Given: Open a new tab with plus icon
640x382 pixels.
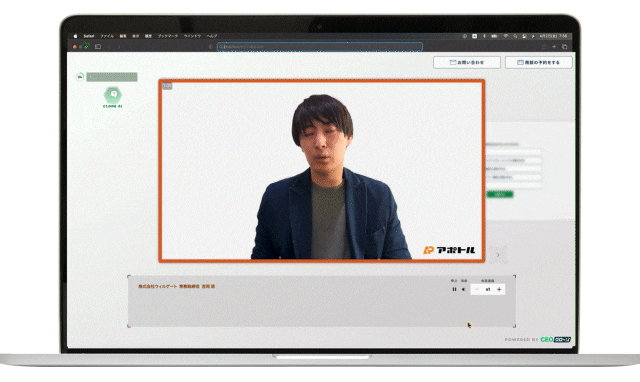Looking at the screenshot, I should point(554,47).
